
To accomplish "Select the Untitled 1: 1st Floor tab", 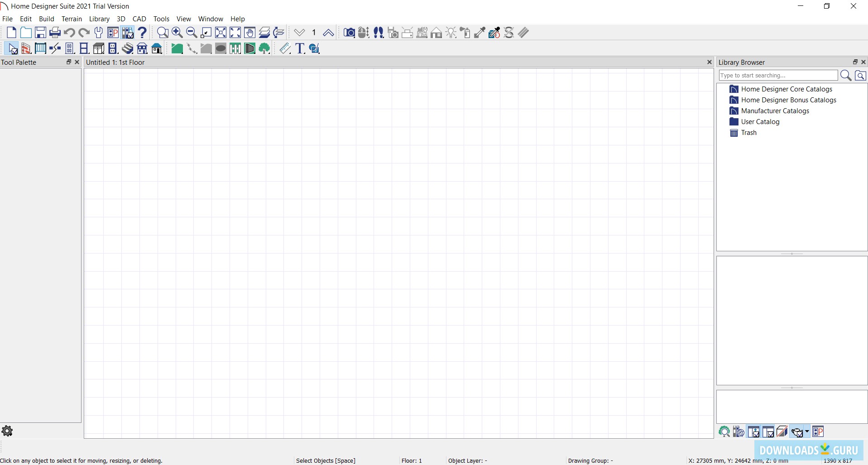I will 116,62.
